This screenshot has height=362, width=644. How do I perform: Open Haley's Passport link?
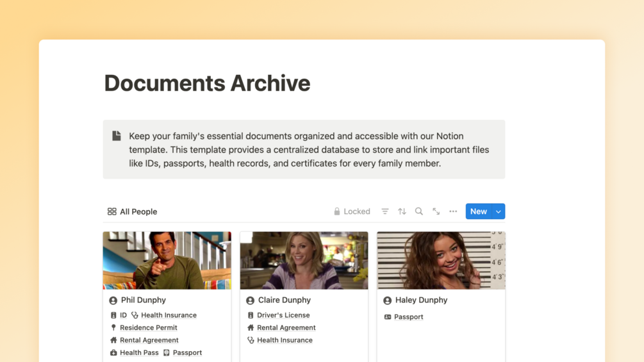click(x=409, y=317)
